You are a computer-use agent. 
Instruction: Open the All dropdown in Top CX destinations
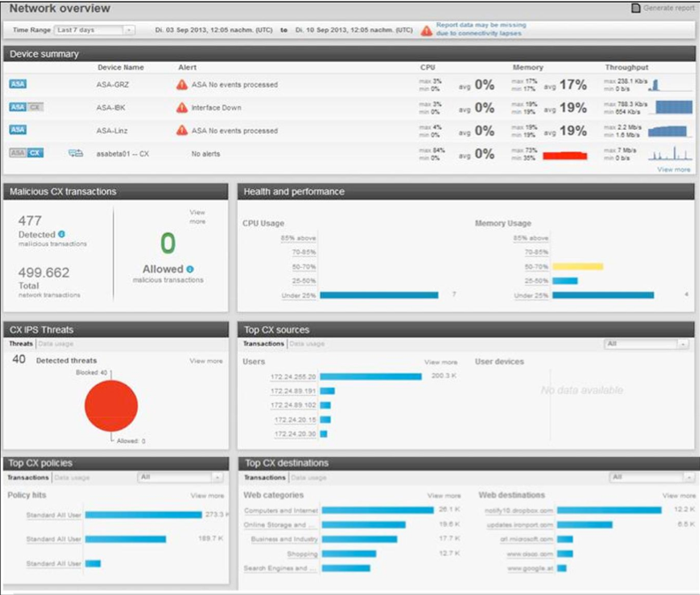click(x=646, y=477)
